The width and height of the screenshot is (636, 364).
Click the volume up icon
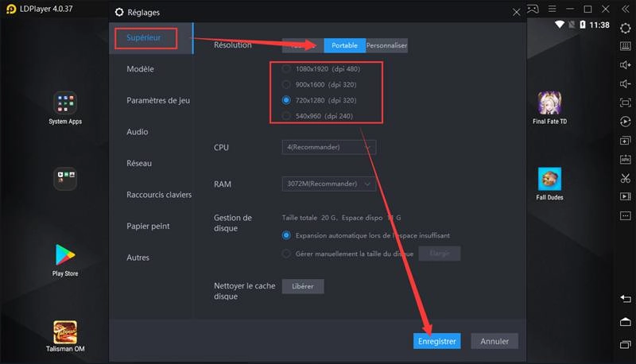coord(626,64)
